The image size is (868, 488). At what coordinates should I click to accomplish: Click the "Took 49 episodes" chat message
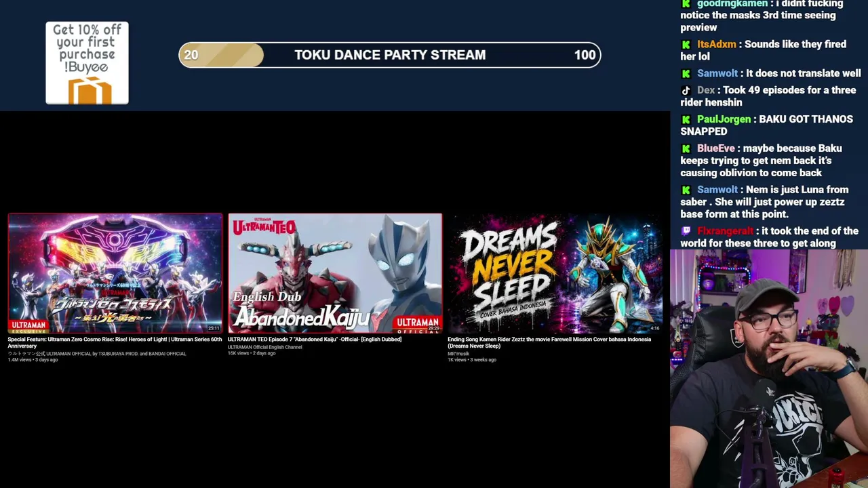click(x=768, y=97)
